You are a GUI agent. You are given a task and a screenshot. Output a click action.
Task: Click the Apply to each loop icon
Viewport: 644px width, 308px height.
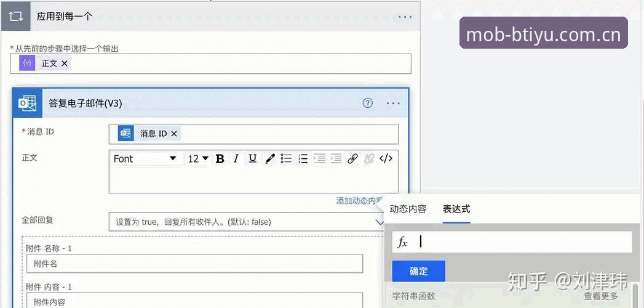point(15,17)
